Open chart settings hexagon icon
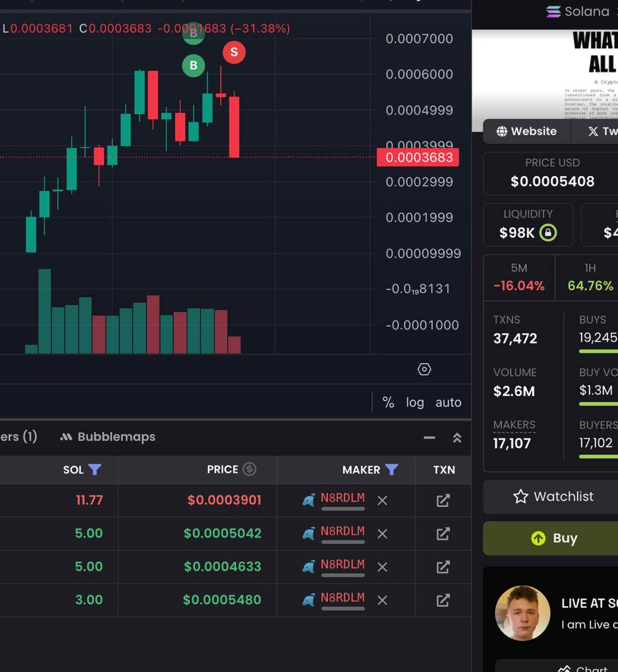This screenshot has height=672, width=618. point(424,370)
